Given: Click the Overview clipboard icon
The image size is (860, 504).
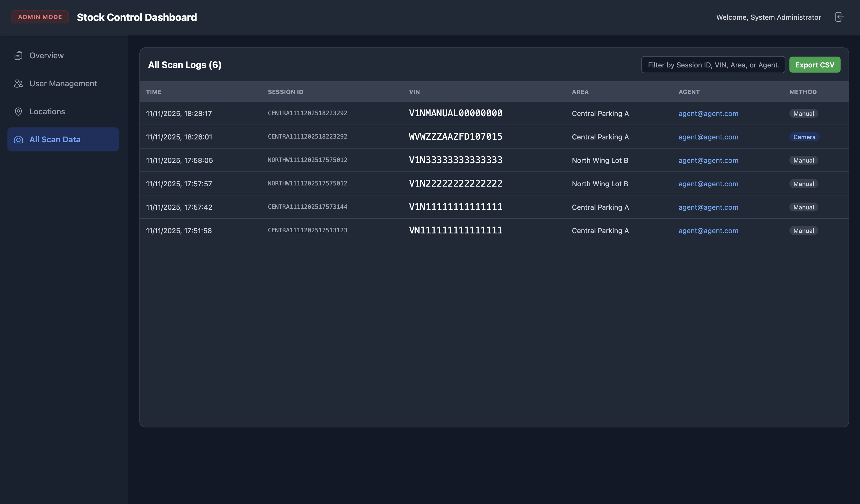Looking at the screenshot, I should [x=18, y=56].
